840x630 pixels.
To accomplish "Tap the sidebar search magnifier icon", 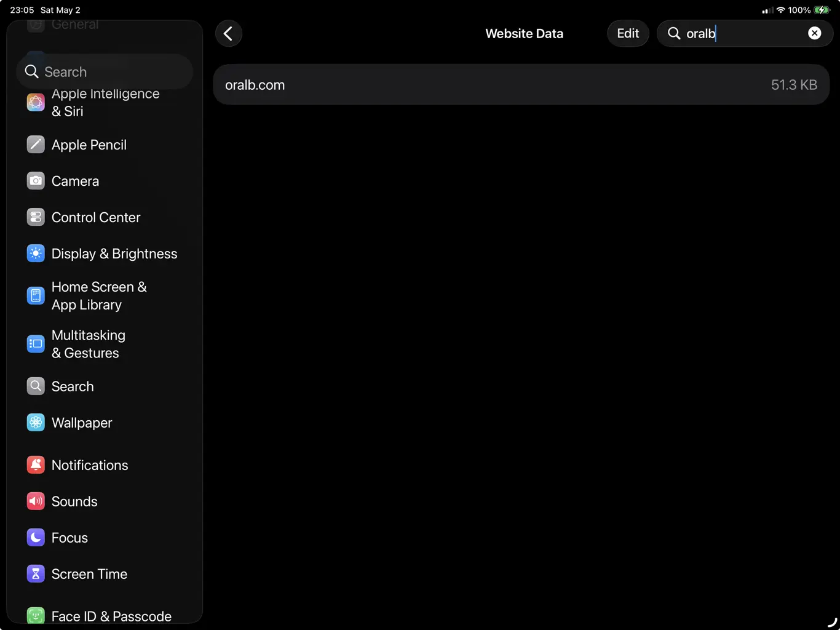I will click(x=31, y=72).
